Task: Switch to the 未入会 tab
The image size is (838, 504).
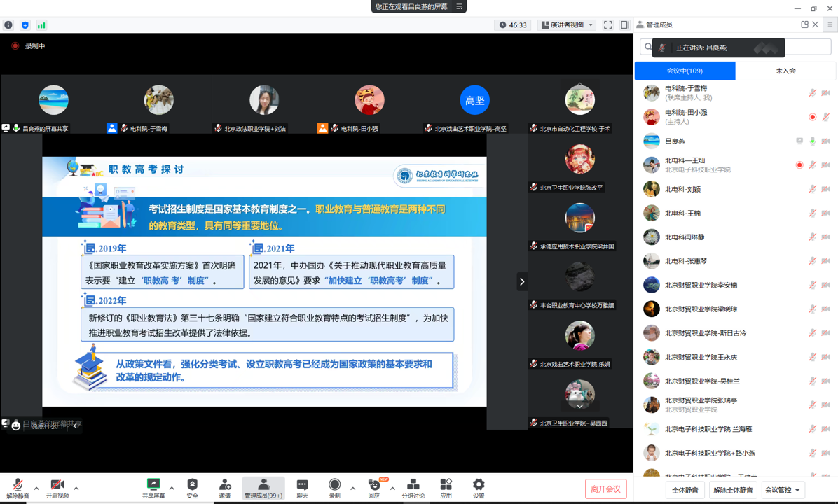Action: [x=785, y=71]
